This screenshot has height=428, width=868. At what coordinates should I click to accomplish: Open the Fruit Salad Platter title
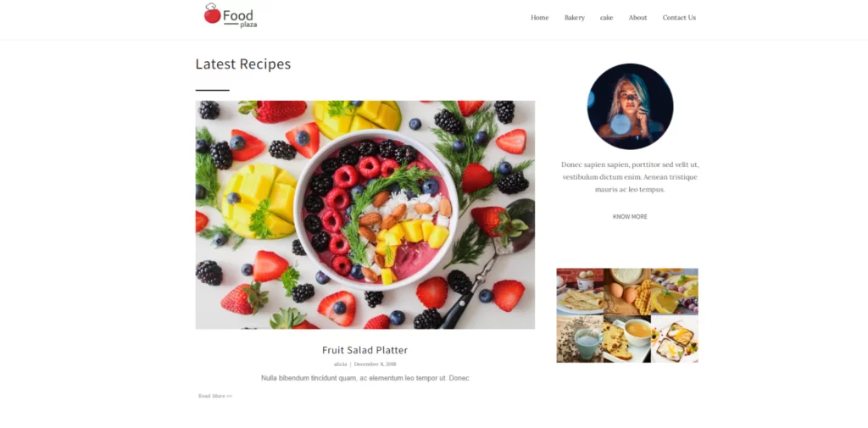pos(364,350)
